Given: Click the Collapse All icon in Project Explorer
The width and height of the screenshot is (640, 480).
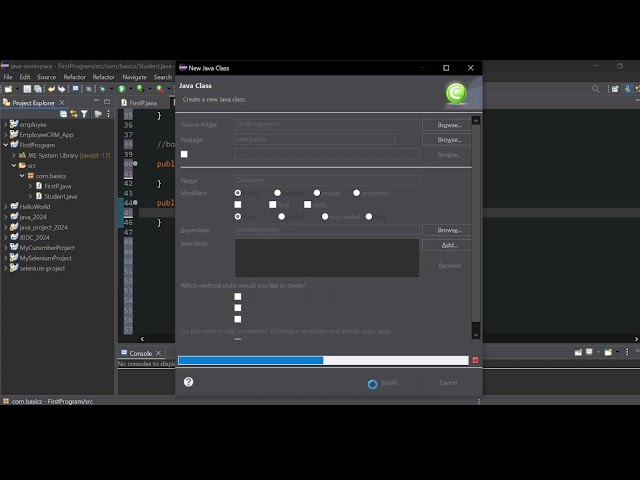Looking at the screenshot, I should click(64, 114).
